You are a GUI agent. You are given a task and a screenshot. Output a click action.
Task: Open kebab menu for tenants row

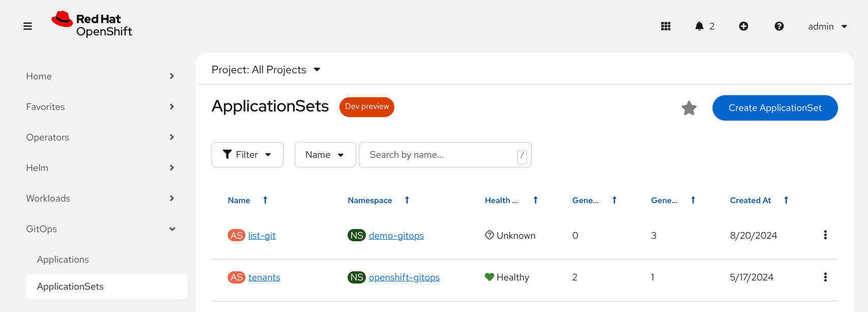825,277
